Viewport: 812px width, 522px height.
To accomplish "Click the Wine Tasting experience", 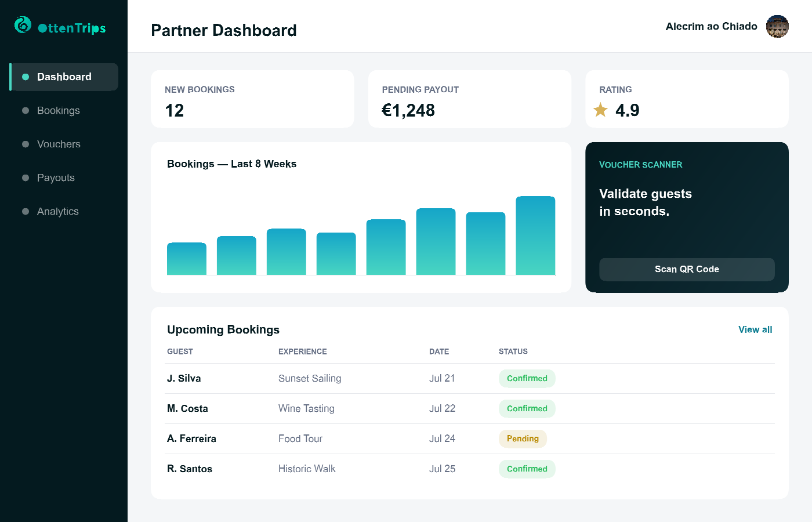I will pyautogui.click(x=306, y=409).
